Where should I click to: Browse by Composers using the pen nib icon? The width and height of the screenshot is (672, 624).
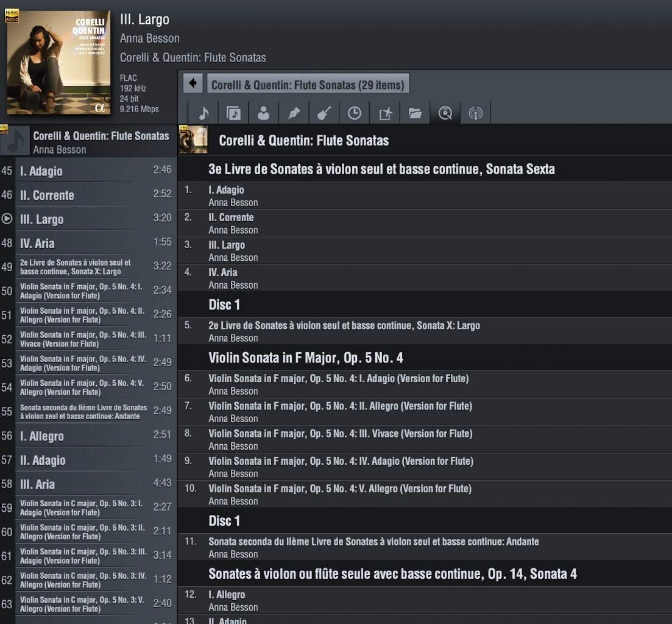pyautogui.click(x=294, y=113)
